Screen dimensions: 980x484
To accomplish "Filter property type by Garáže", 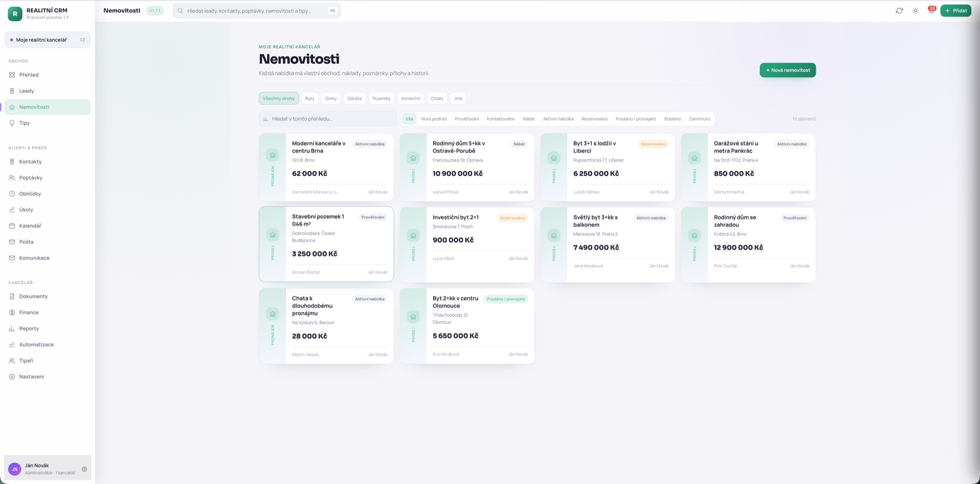I will point(354,98).
